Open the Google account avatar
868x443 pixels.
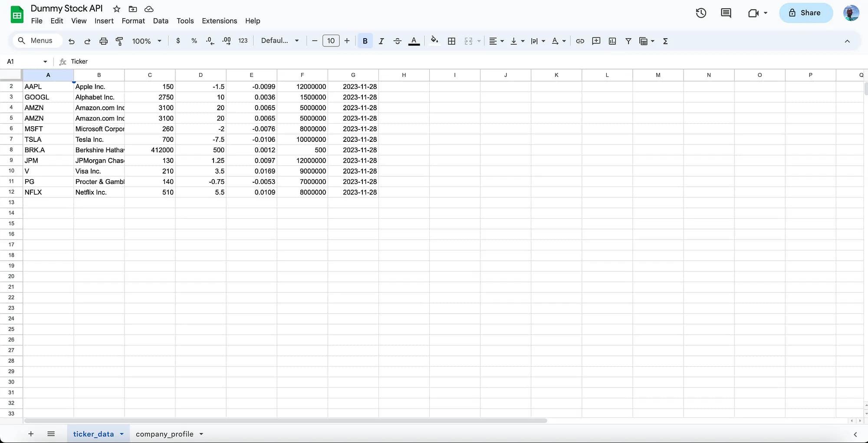[851, 13]
